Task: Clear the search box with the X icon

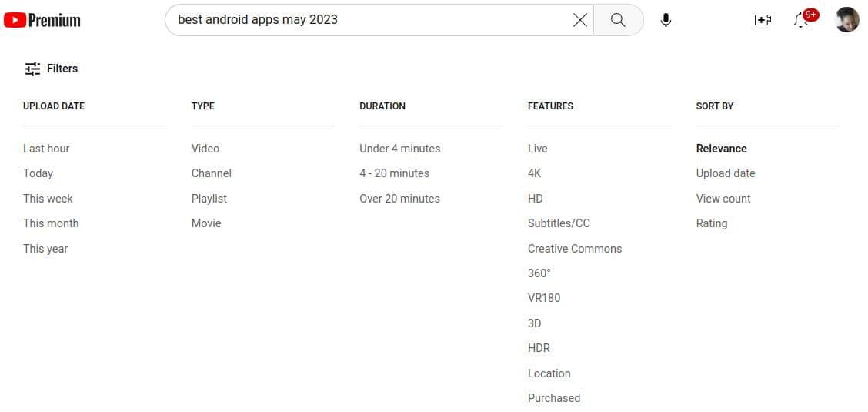Action: coord(579,20)
